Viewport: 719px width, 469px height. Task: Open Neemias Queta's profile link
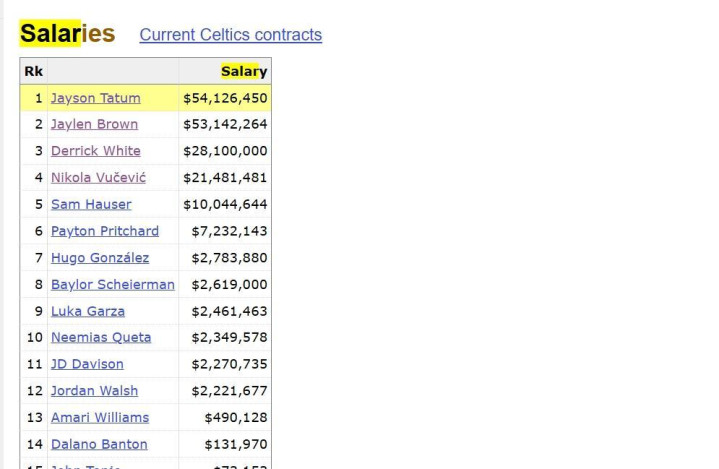(101, 337)
